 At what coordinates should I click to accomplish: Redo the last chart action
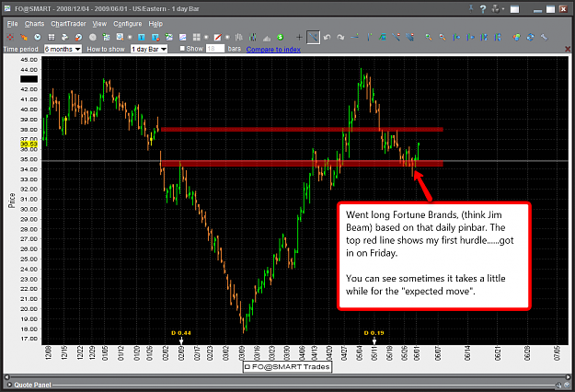pos(340,37)
